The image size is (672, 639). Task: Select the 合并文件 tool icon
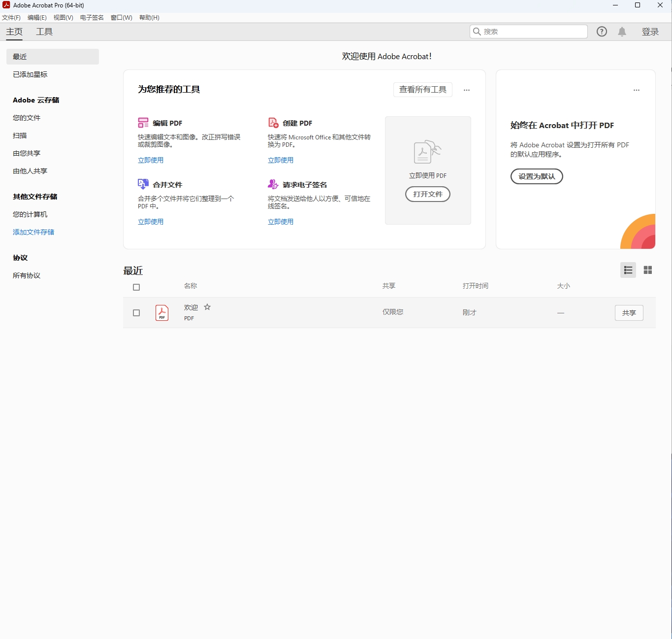[x=143, y=184]
